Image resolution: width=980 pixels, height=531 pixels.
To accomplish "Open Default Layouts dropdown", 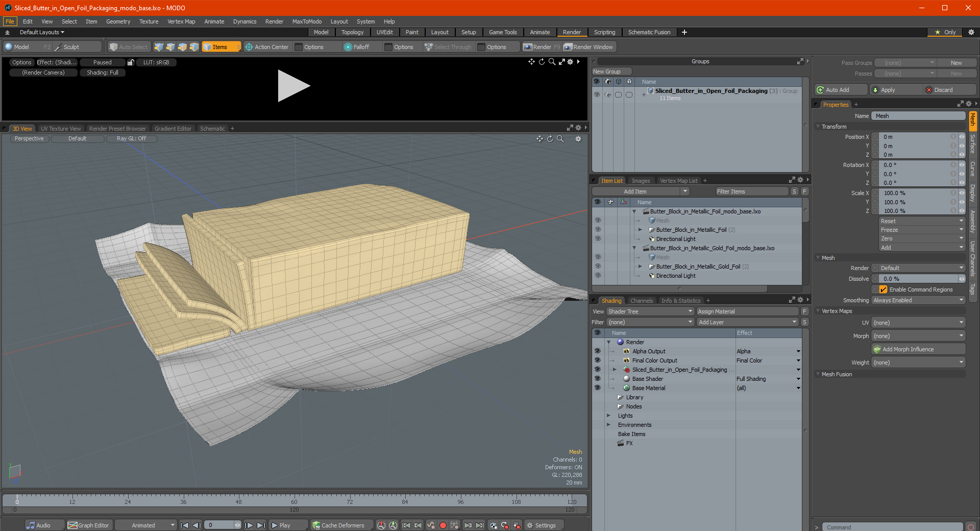I will click(x=42, y=32).
